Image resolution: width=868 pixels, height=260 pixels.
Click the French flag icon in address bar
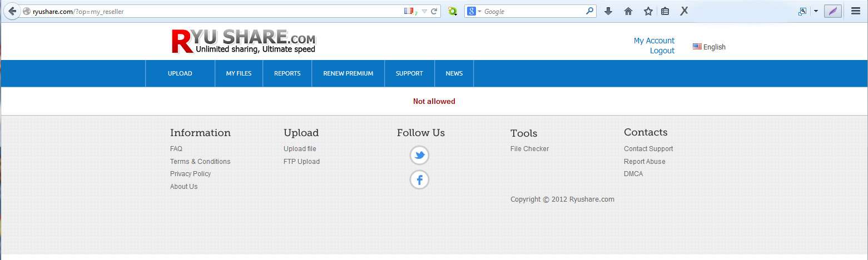pos(409,11)
